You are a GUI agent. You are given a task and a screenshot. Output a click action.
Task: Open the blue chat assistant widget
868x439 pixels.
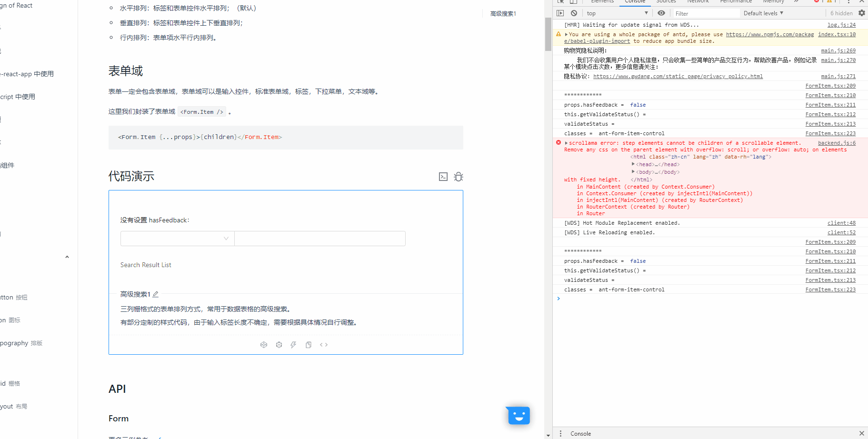coord(519,416)
